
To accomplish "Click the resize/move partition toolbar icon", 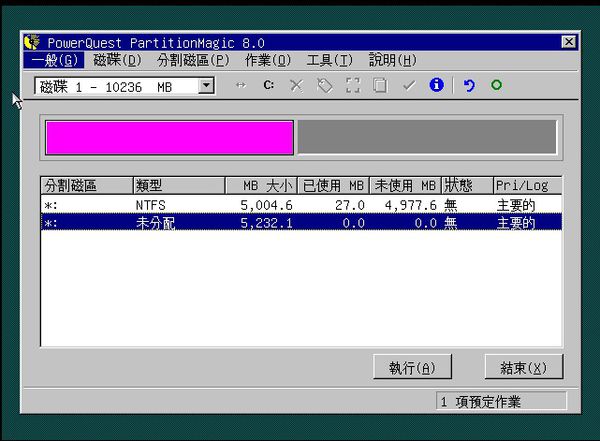I will tap(241, 85).
